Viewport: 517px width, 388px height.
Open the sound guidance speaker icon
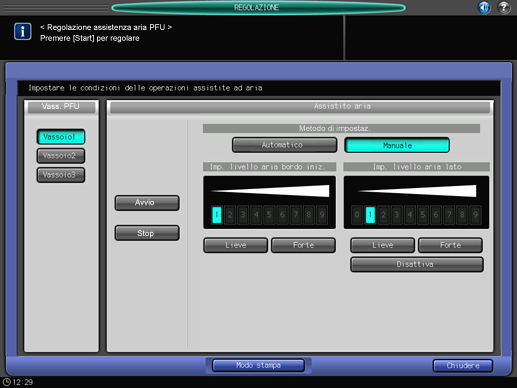[484, 7]
